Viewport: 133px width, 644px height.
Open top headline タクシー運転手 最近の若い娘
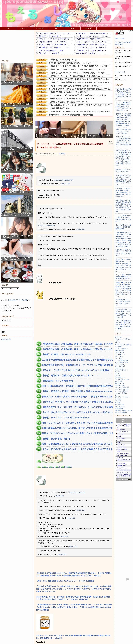tap(54, 33)
